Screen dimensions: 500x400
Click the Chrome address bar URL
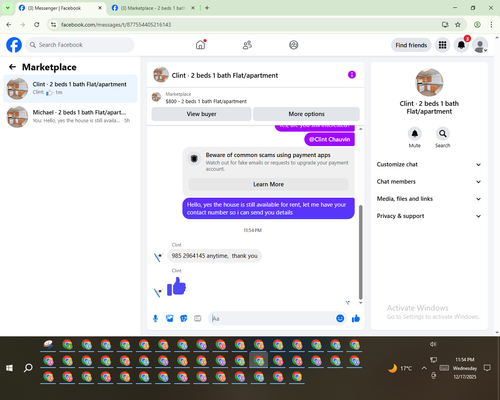(116, 25)
